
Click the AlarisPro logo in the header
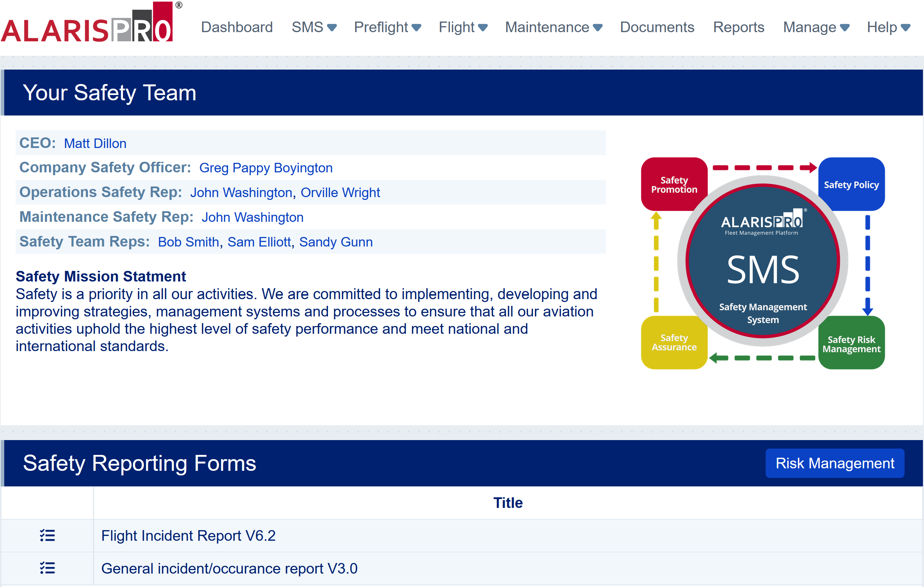click(91, 22)
